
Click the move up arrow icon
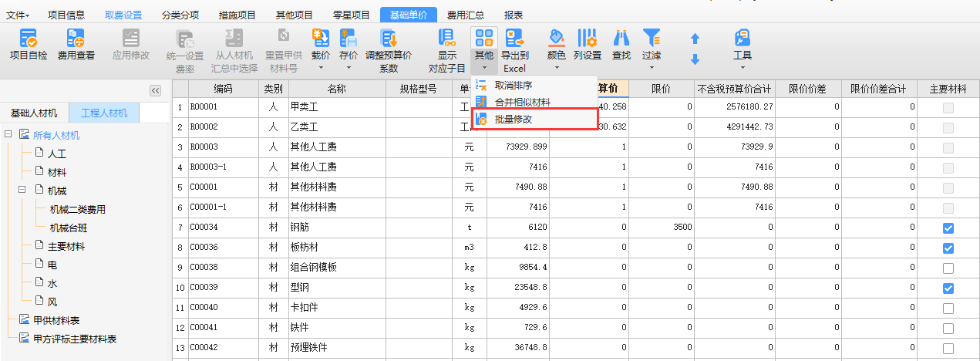695,39
